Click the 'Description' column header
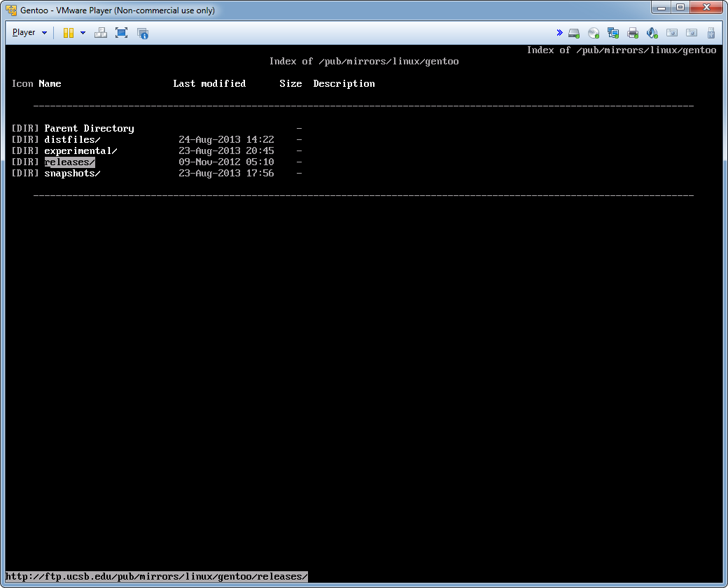The height and width of the screenshot is (588, 728). 344,83
